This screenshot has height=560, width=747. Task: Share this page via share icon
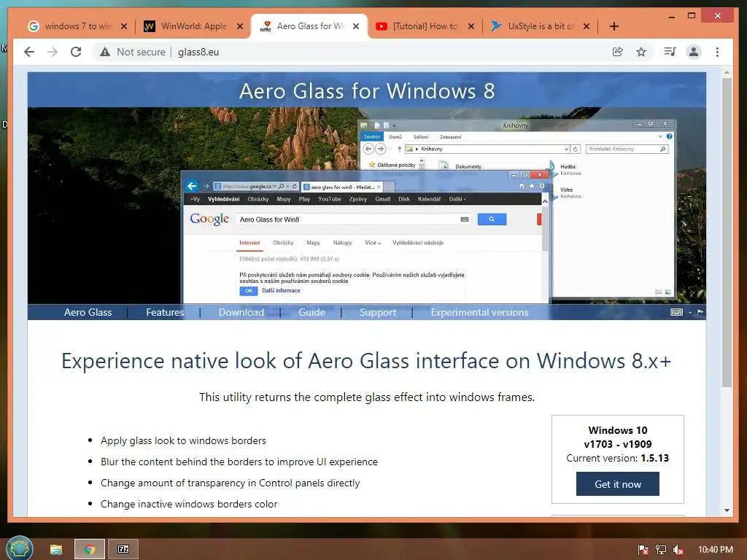point(617,52)
